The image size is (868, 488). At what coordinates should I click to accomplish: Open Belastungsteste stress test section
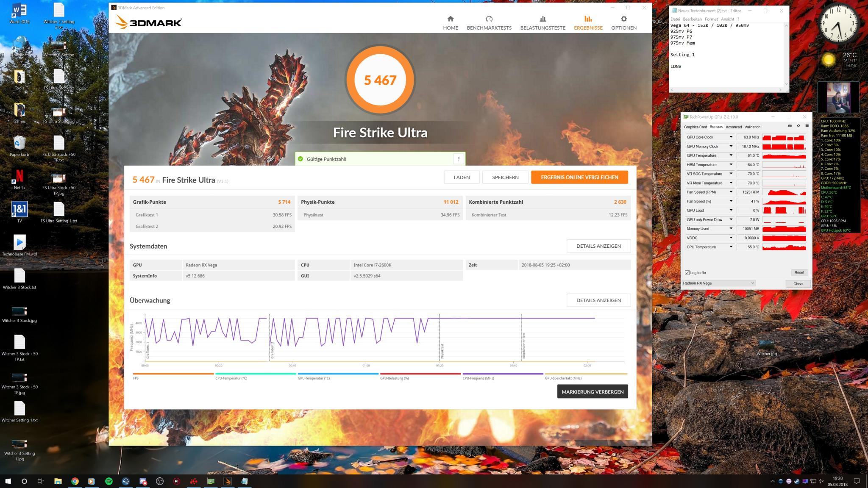[x=542, y=23]
